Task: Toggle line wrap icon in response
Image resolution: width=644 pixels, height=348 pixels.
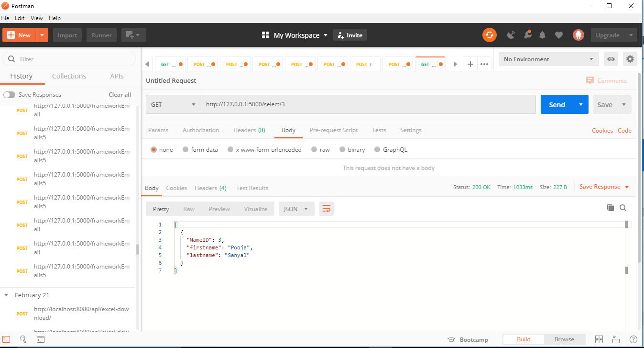Action: [327, 209]
